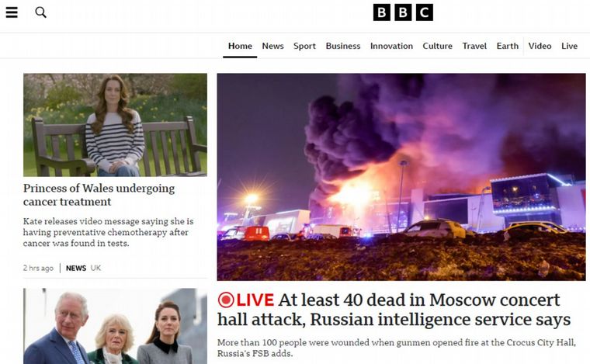Screen dimensions: 590x364
Task: Click the red LIVE indicator icon
Action: tap(226, 300)
